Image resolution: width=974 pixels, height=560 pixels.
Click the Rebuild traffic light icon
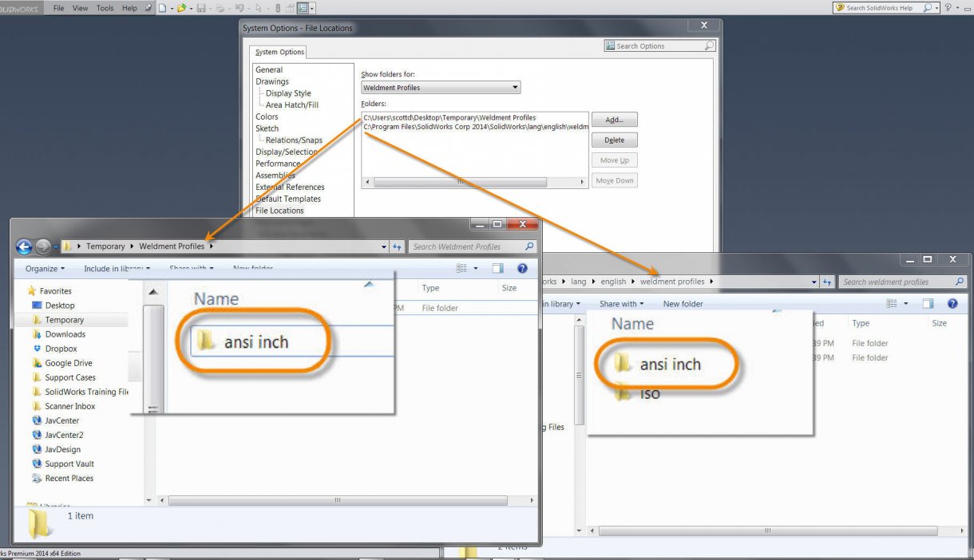[278, 8]
